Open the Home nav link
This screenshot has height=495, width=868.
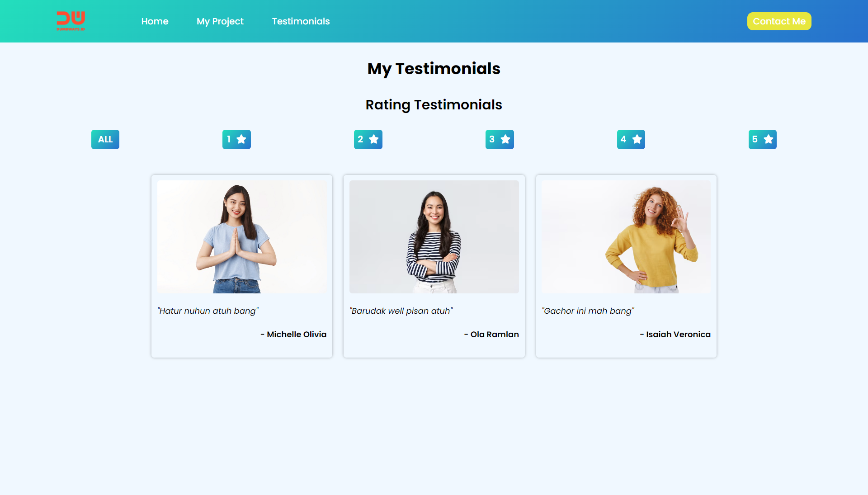[x=155, y=21]
